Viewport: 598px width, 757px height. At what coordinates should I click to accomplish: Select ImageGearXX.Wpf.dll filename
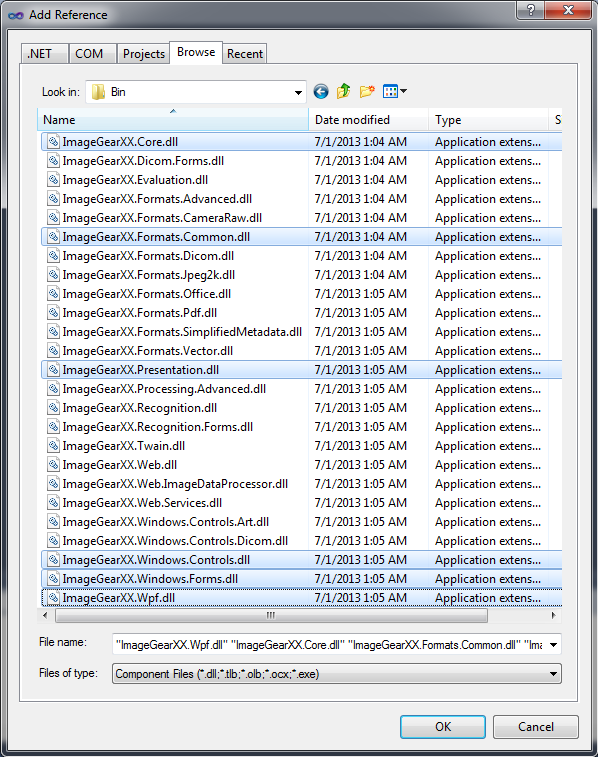tap(119, 598)
